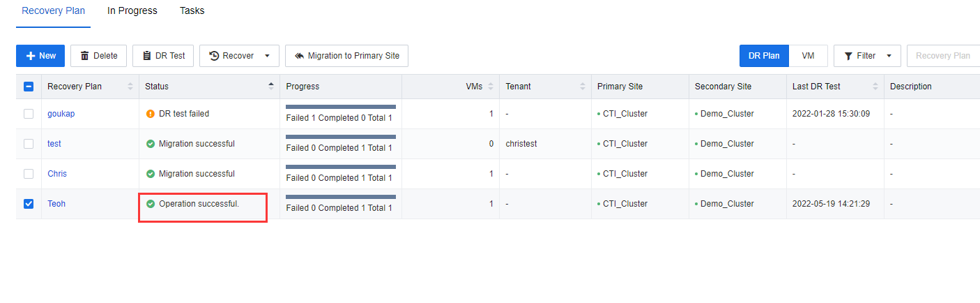The width and height of the screenshot is (980, 303).
Task: Sort table by the Status column arrows
Action: [x=271, y=87]
